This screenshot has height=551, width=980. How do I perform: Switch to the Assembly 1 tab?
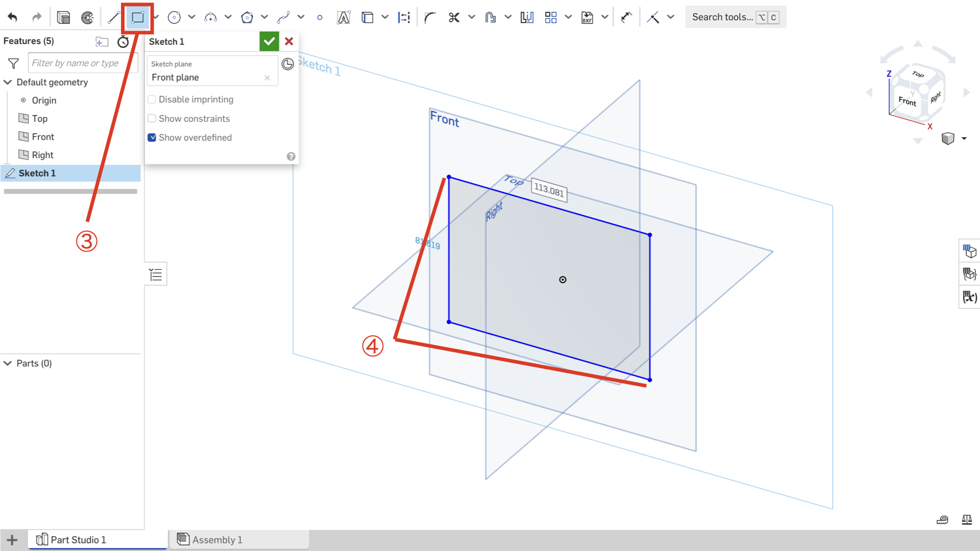click(x=217, y=539)
